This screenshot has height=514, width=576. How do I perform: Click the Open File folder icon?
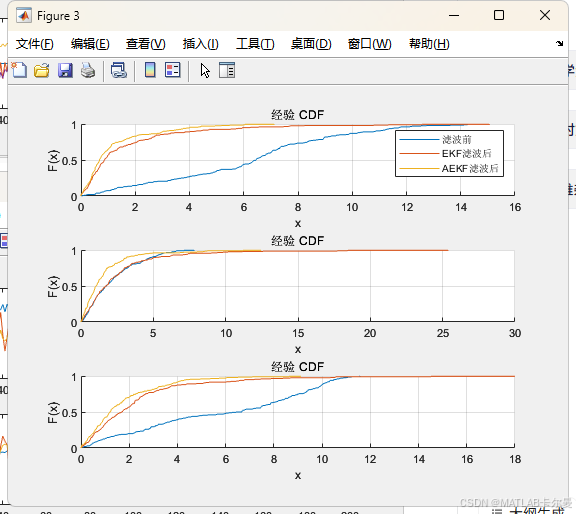click(x=42, y=70)
